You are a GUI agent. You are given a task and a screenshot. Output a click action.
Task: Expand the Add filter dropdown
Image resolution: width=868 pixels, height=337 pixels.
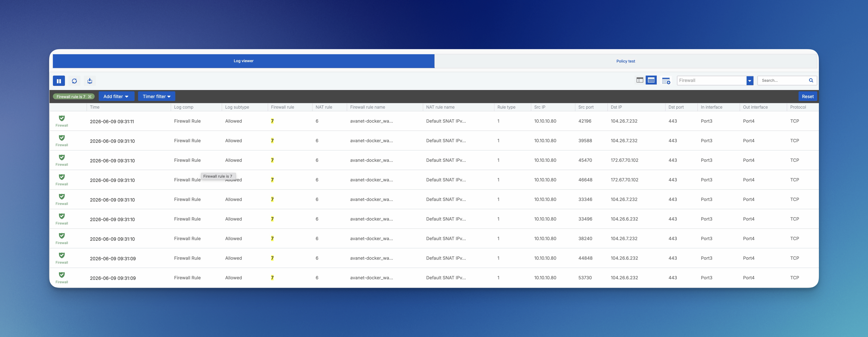point(116,96)
